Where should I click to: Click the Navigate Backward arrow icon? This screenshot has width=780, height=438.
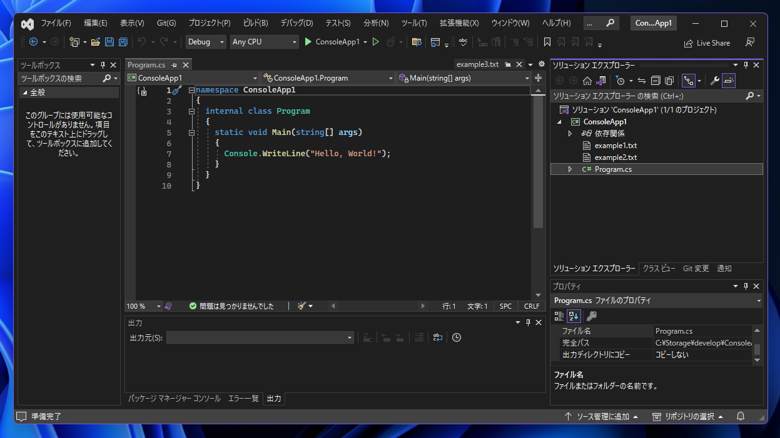click(33, 42)
